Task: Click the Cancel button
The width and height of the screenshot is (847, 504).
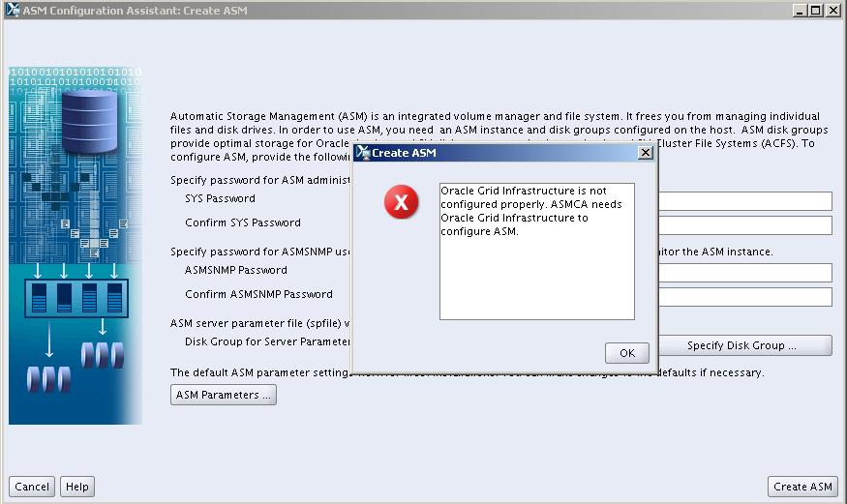Action: coord(32,487)
